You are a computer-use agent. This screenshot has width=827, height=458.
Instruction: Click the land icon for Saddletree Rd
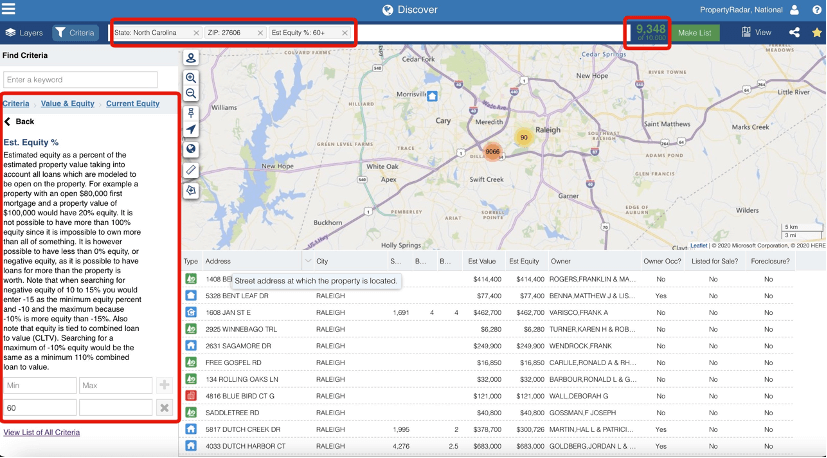(191, 413)
